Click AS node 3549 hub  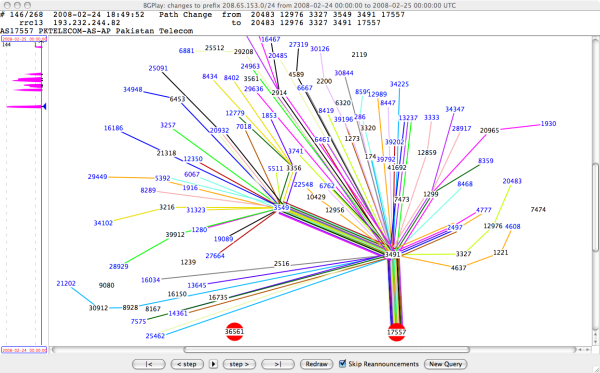tap(281, 208)
